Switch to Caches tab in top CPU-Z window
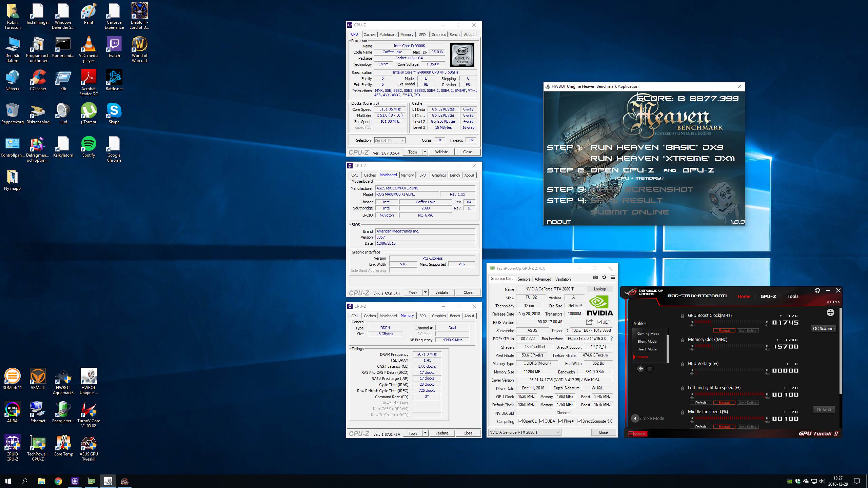Image resolution: width=868 pixels, height=488 pixels. pos(369,35)
